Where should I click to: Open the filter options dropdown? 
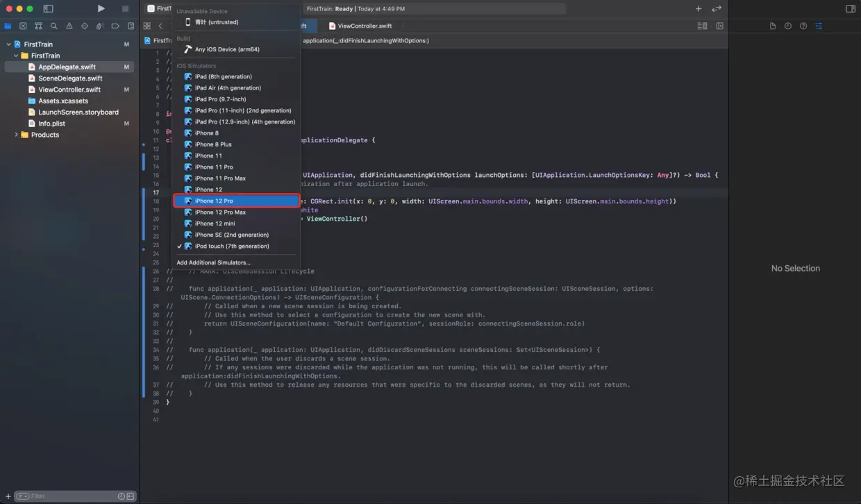pos(22,496)
